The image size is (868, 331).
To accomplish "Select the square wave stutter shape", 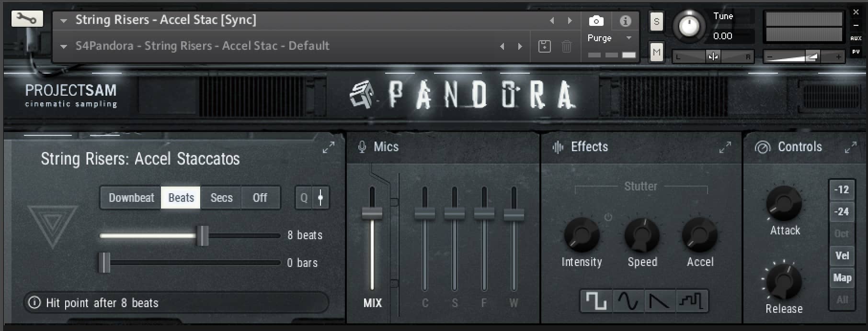I will pyautogui.click(x=596, y=301).
